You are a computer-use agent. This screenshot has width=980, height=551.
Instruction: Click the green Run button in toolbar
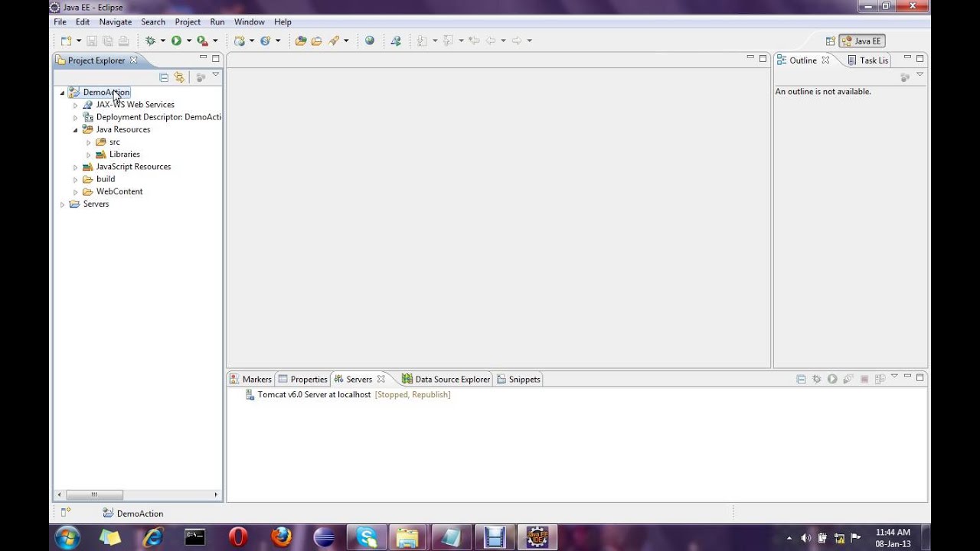coord(176,41)
